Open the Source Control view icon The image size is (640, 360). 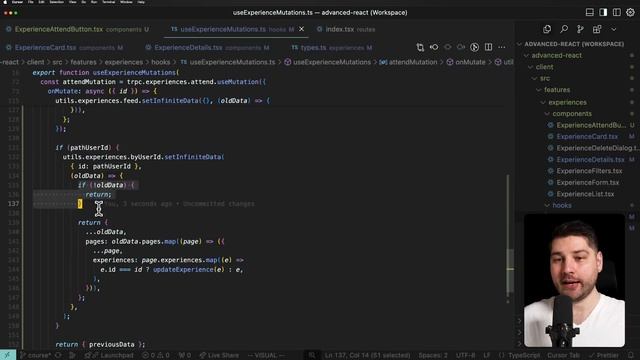click(x=580, y=29)
